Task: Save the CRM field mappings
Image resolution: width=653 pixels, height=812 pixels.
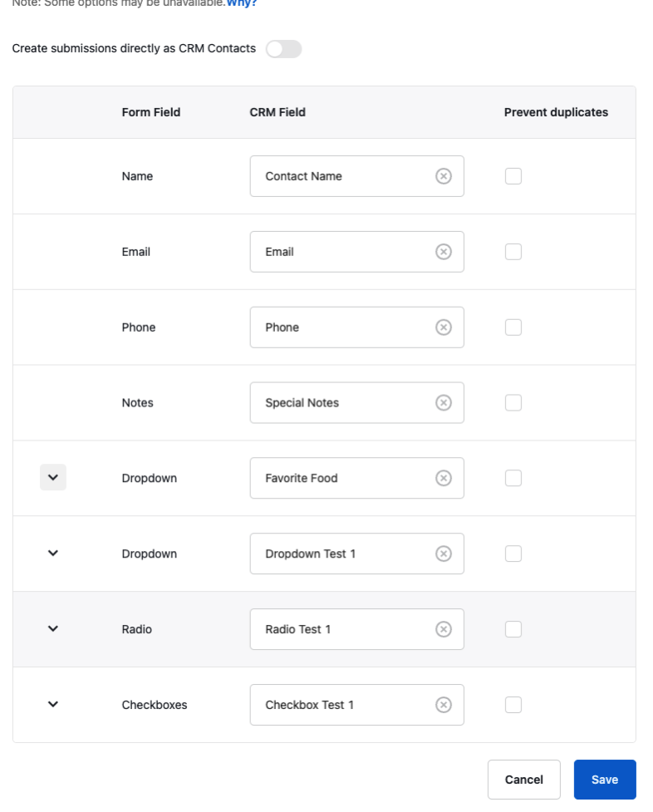Action: [605, 779]
